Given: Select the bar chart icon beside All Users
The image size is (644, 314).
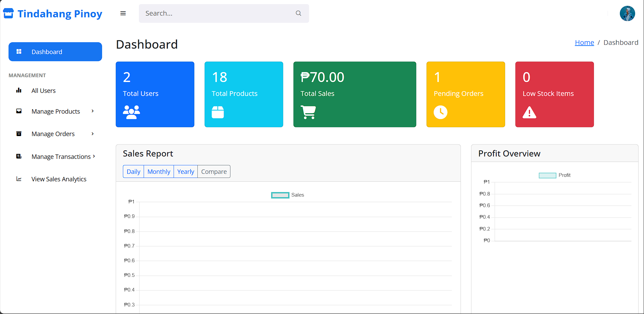Looking at the screenshot, I should [x=19, y=90].
